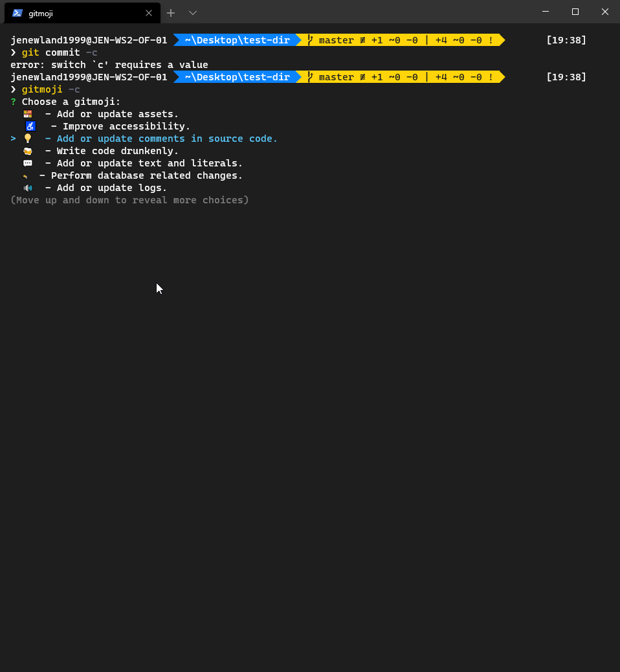Click the database card box emoji
The width and height of the screenshot is (620, 672).
[x=26, y=175]
